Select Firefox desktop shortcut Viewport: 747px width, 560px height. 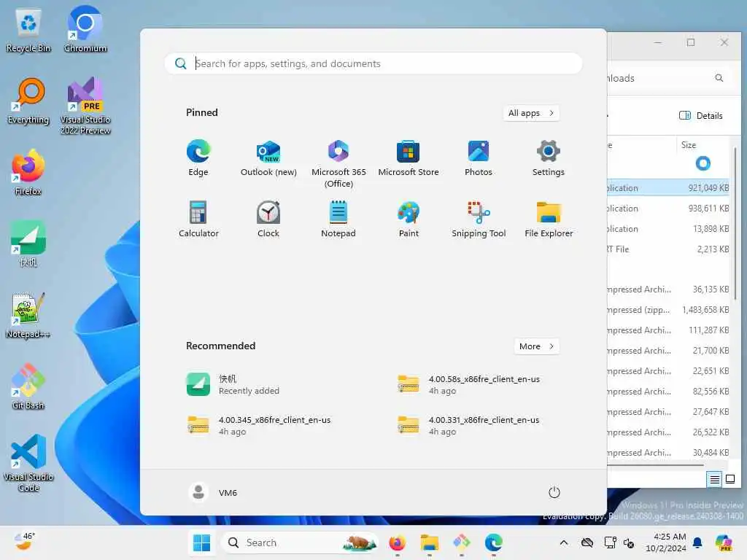[28, 172]
